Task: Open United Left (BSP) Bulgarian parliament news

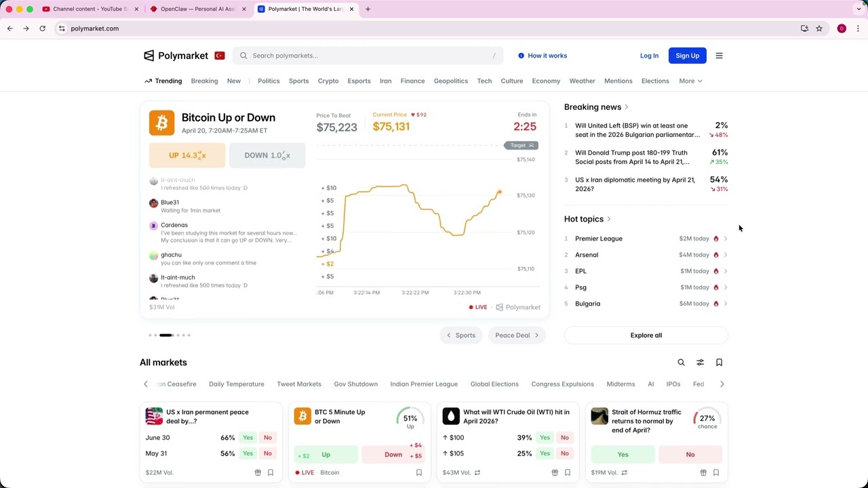Action: [646, 130]
